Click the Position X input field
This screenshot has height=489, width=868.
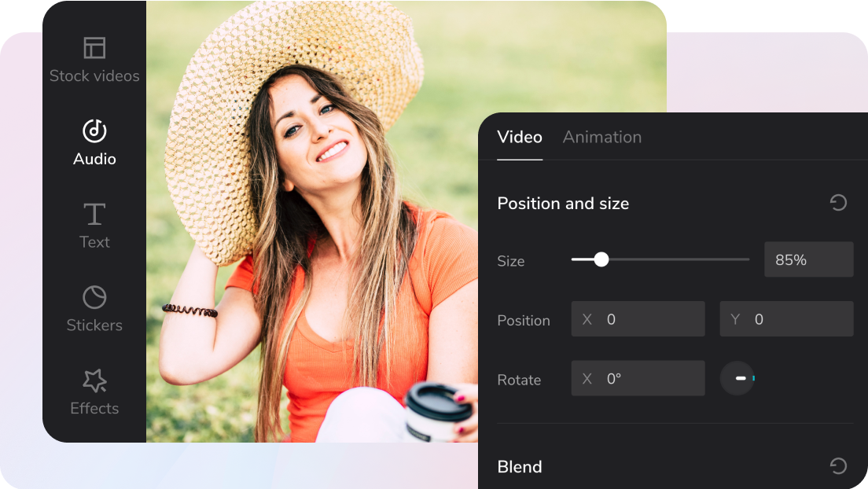638,319
